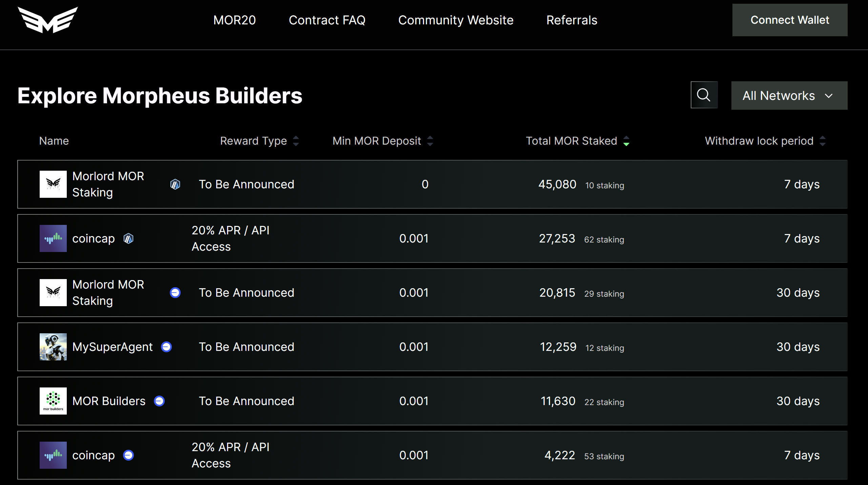
Task: Open the Referrals navigation link
Action: point(572,20)
